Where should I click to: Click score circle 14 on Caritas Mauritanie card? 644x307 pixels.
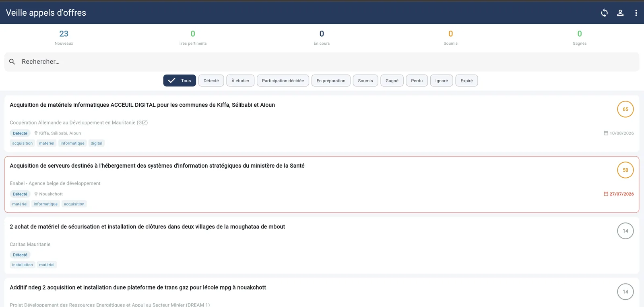(625, 231)
